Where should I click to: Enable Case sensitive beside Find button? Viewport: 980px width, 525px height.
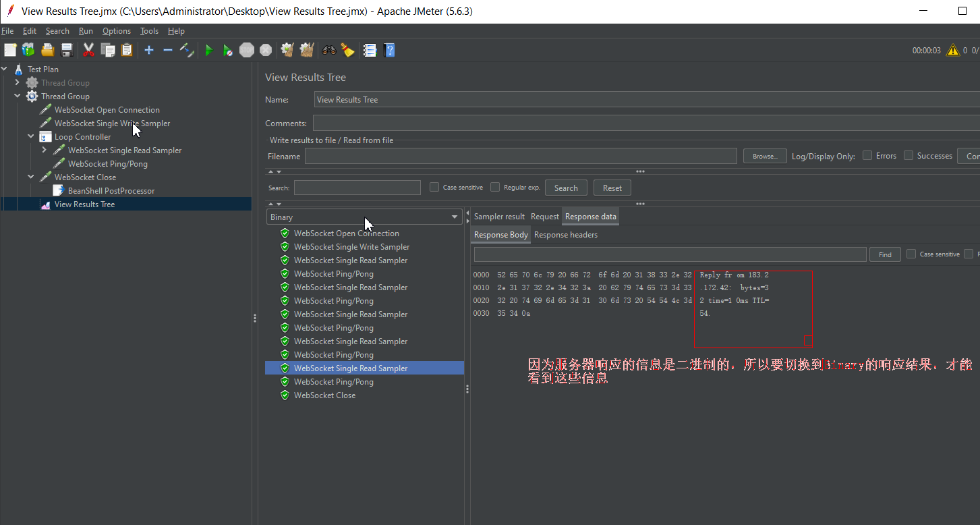(x=911, y=254)
